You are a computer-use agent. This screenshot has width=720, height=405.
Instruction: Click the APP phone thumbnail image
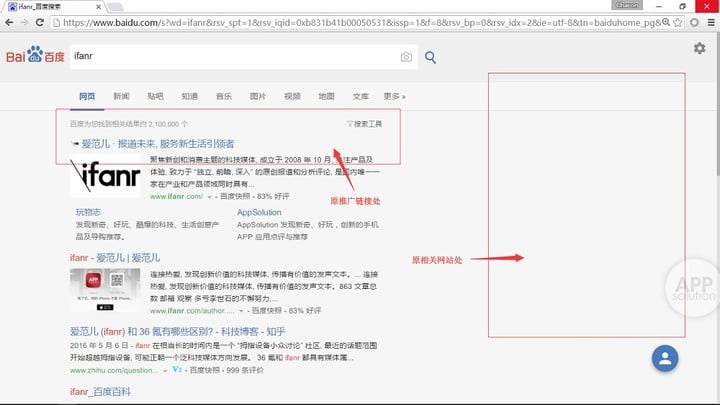(x=105, y=290)
